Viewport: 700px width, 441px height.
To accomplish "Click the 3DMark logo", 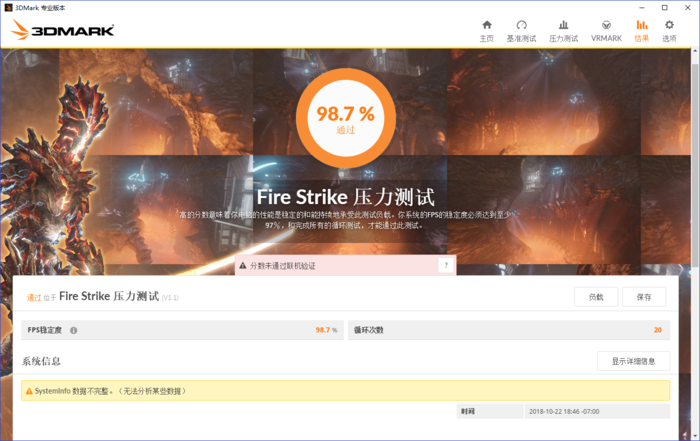I will click(62, 29).
